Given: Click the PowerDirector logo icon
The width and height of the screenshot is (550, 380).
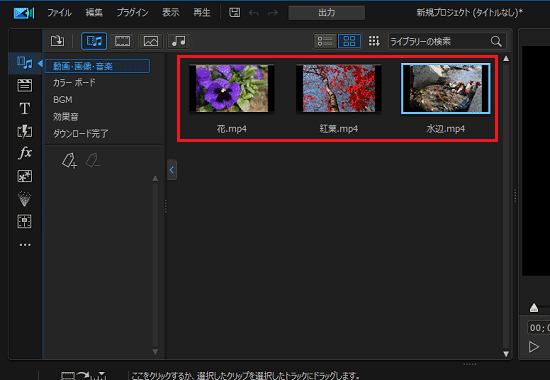Looking at the screenshot, I should 24,13.
